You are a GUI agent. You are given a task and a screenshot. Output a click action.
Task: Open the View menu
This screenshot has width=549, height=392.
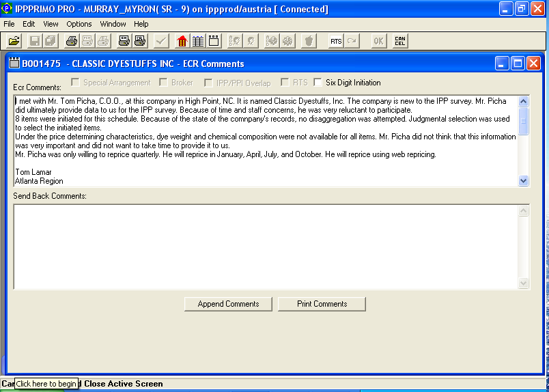point(51,24)
